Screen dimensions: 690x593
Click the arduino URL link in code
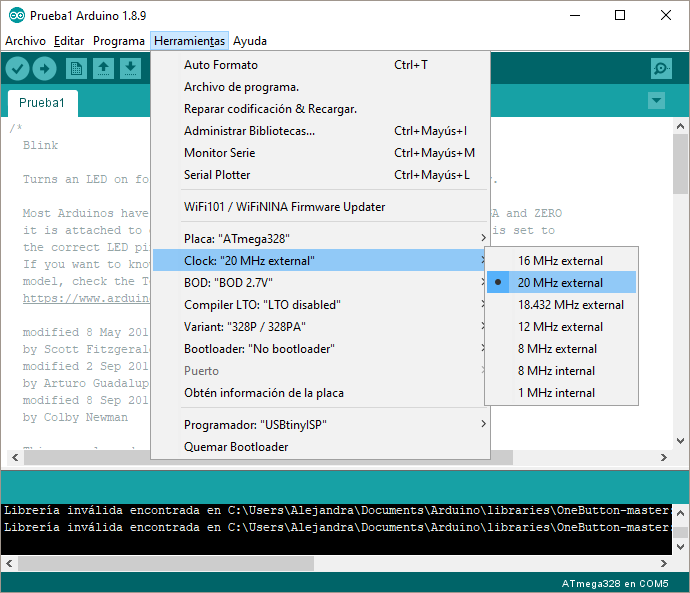86,298
